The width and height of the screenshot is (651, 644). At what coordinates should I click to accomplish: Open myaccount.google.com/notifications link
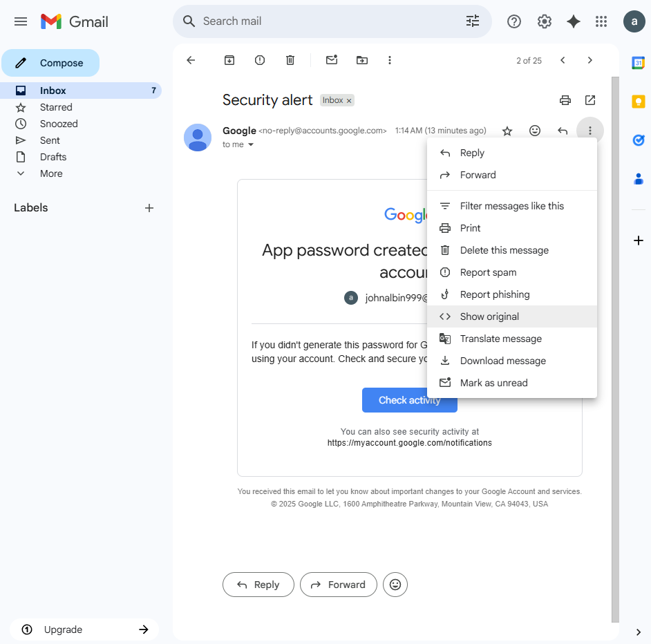tap(409, 443)
